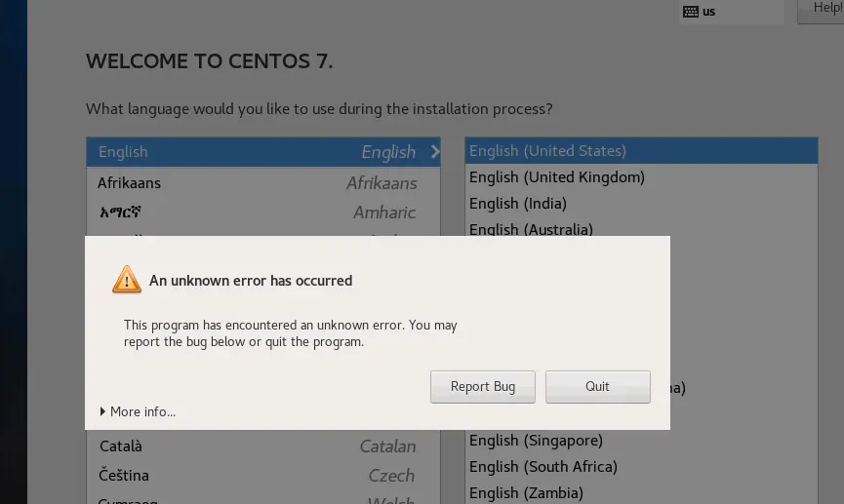Click the 'WELCOME TO CENTOS 7.' title

[210, 60]
